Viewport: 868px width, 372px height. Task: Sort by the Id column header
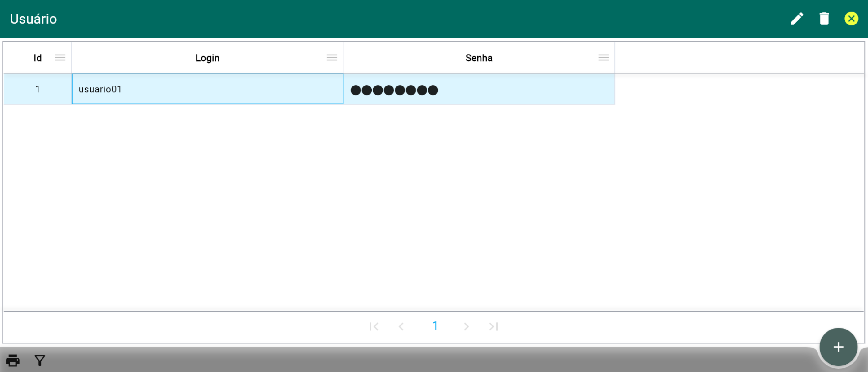(x=38, y=58)
